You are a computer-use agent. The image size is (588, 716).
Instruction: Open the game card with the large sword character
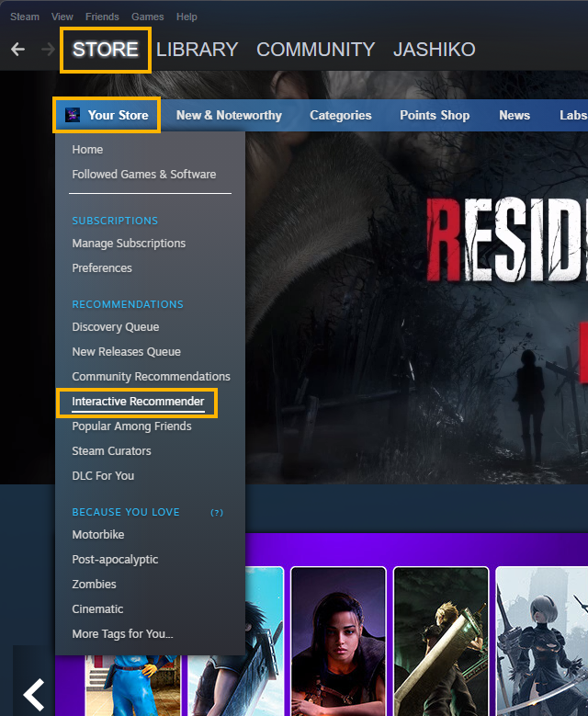click(x=441, y=642)
